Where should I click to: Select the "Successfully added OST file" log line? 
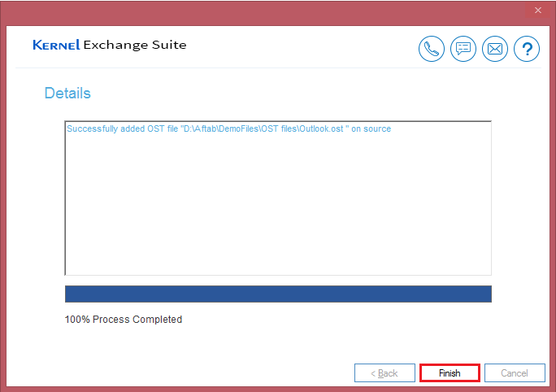pyautogui.click(x=228, y=128)
